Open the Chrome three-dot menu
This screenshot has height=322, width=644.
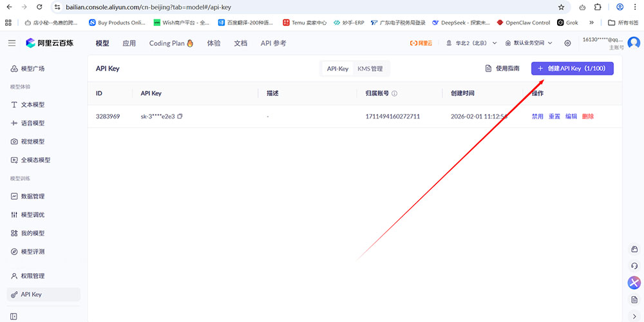click(636, 7)
